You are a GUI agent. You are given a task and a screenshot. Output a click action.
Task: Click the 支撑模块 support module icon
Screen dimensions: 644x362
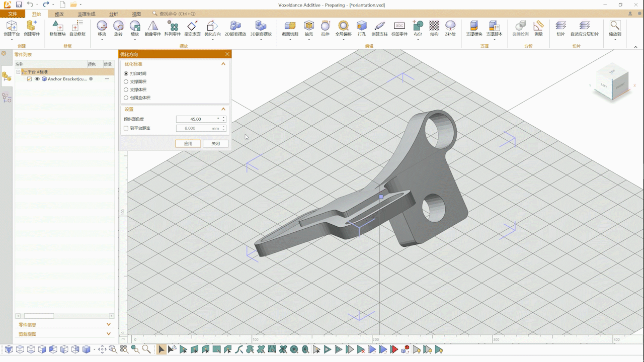pyautogui.click(x=473, y=26)
